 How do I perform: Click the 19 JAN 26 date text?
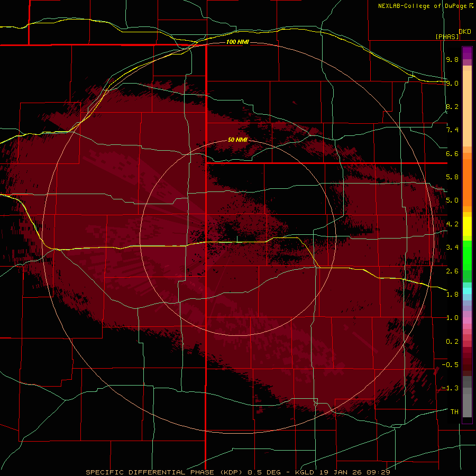pyautogui.click(x=340, y=472)
